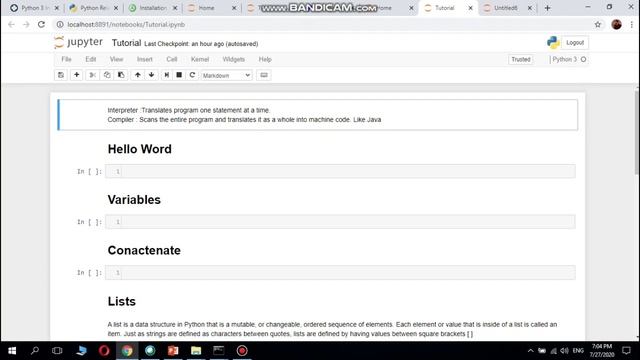
Task: Show hidden system tray icons chevron
Action: (x=530, y=351)
